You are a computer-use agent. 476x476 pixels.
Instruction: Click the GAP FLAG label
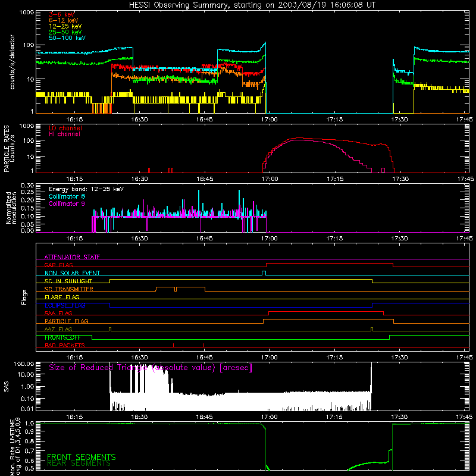[x=58, y=265]
